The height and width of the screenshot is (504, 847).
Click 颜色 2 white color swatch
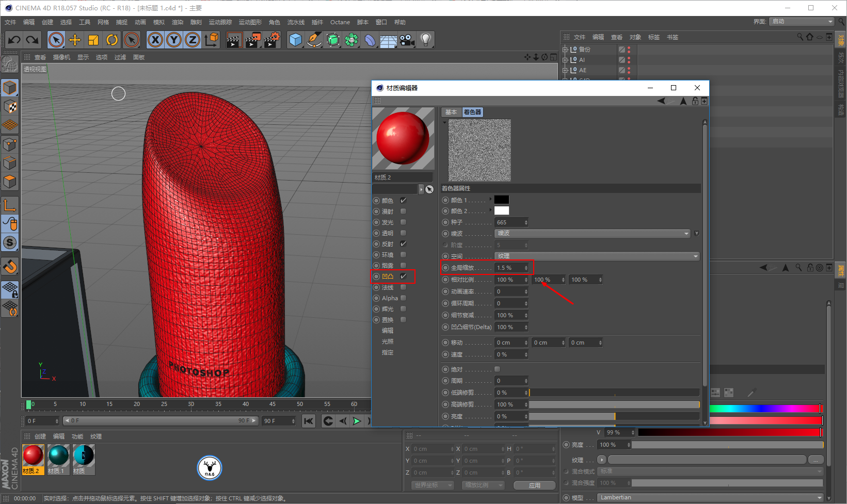(502, 210)
